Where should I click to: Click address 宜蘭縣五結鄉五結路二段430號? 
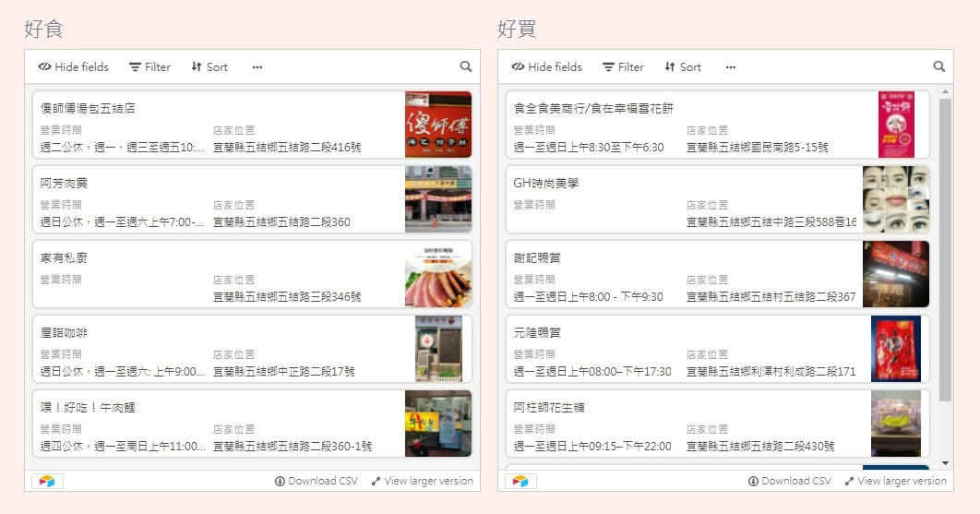[760, 447]
